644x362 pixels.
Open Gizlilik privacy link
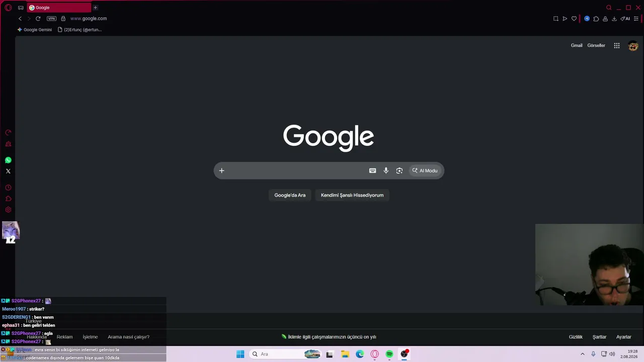576,337
